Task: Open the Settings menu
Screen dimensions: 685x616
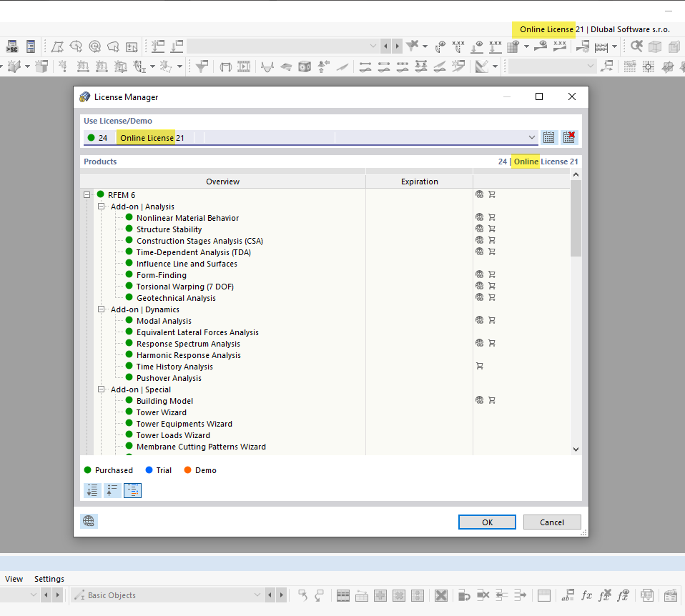Action: pyautogui.click(x=49, y=579)
